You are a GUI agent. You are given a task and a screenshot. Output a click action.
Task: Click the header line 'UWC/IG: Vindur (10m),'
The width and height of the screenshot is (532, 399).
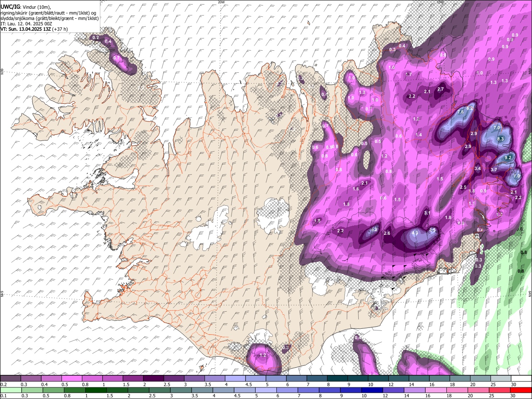(x=25, y=7)
